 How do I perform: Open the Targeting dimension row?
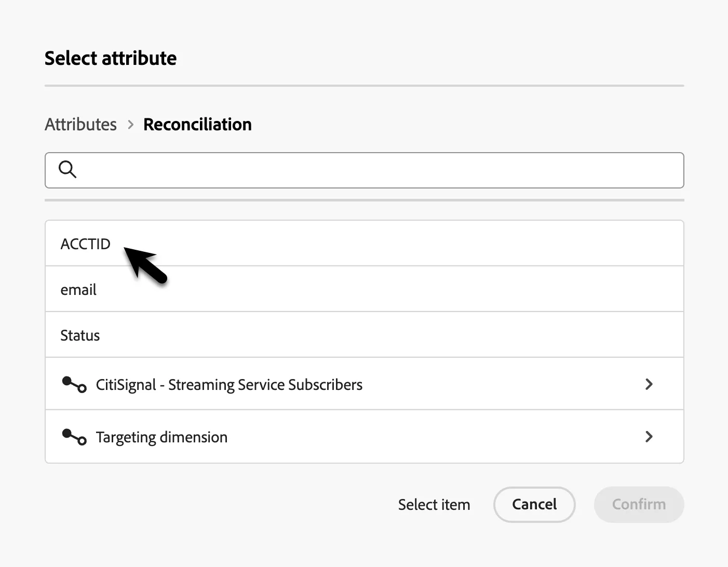tap(365, 437)
